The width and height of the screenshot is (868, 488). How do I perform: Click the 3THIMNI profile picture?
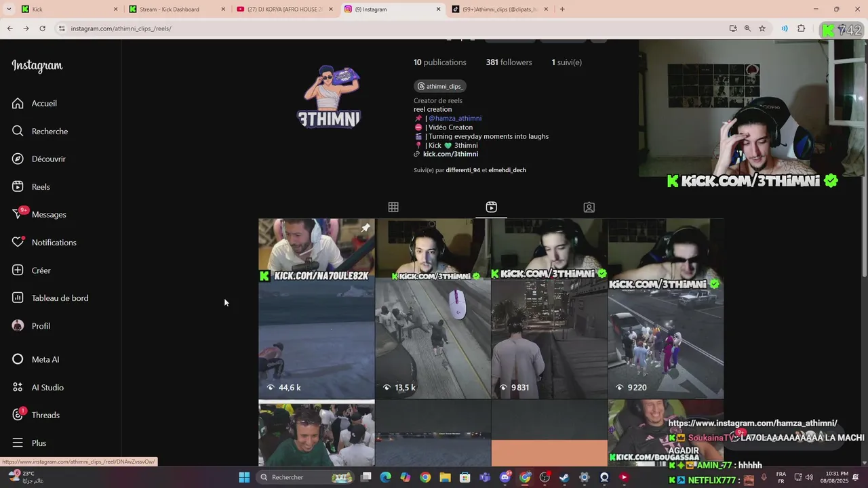(329, 97)
